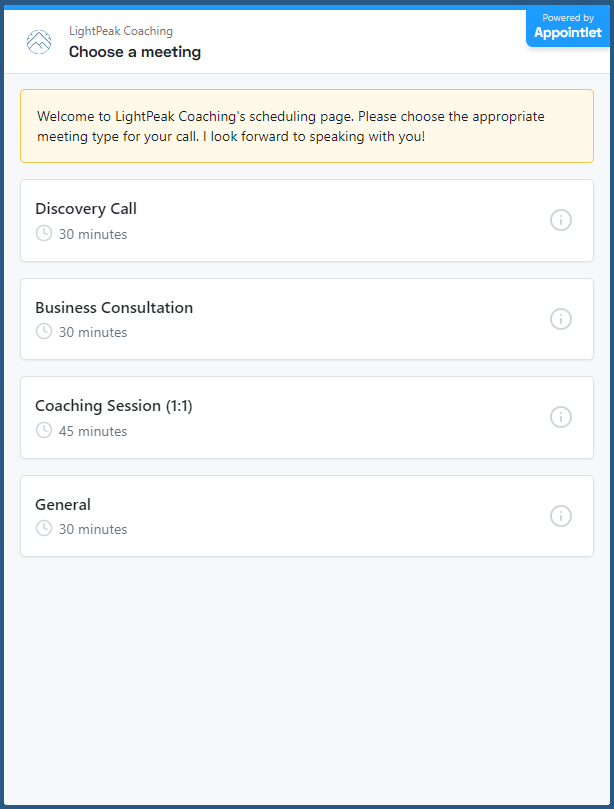The image size is (614, 809).
Task: Click the yellow welcome message banner
Action: click(307, 126)
